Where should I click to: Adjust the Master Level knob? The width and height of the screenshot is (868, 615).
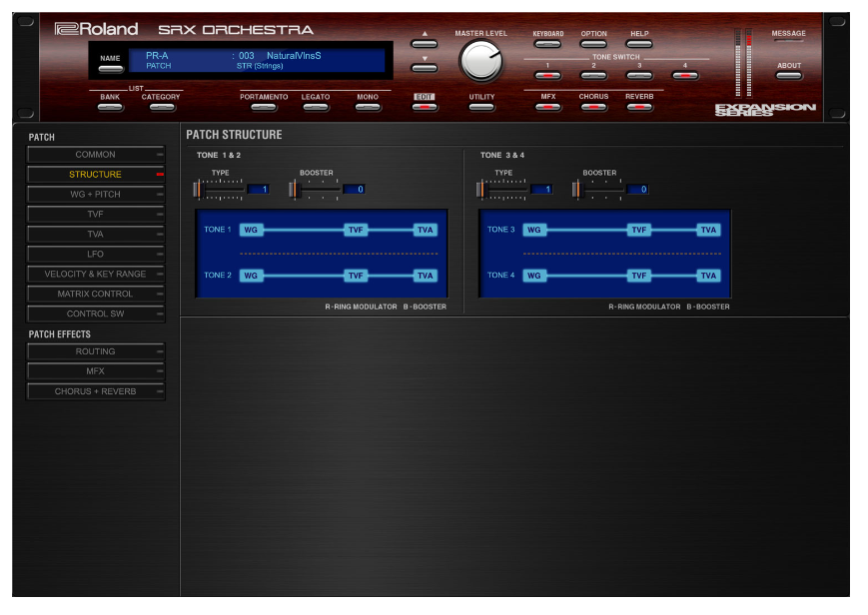pyautogui.click(x=480, y=61)
